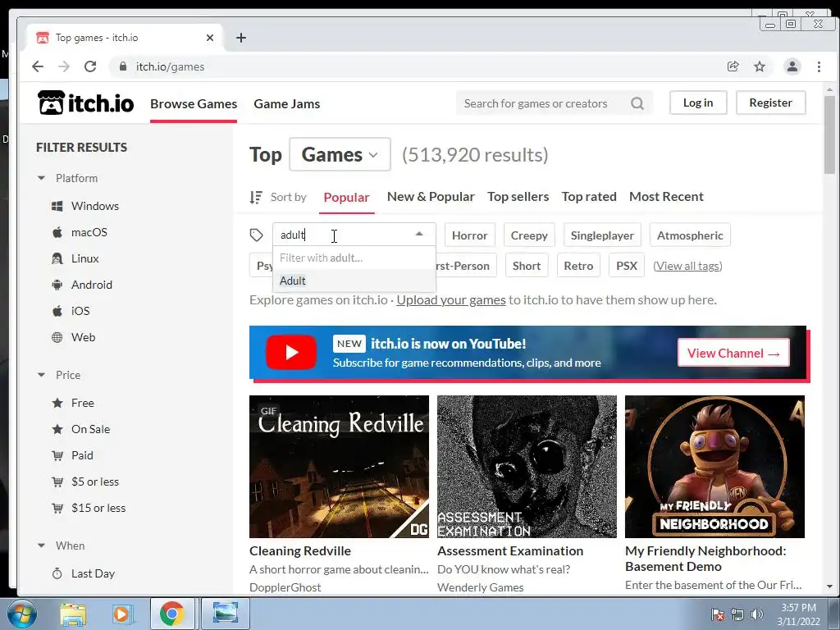
Task: Click the itch.io/games address bar
Action: 418,66
